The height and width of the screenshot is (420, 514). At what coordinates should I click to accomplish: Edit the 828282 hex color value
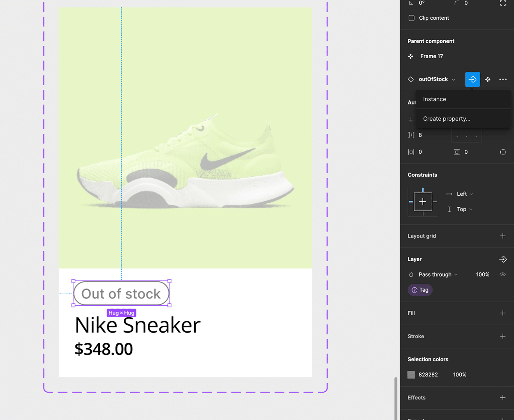coord(428,375)
